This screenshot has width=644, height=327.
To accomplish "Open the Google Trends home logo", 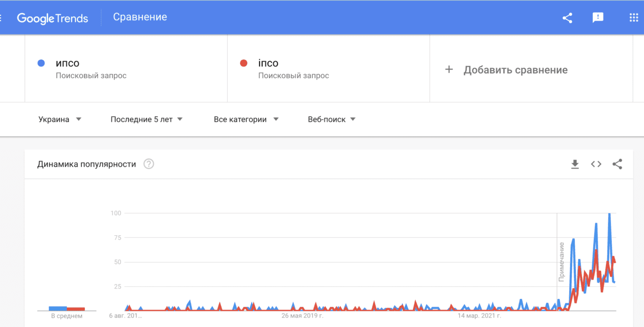I will (52, 18).
